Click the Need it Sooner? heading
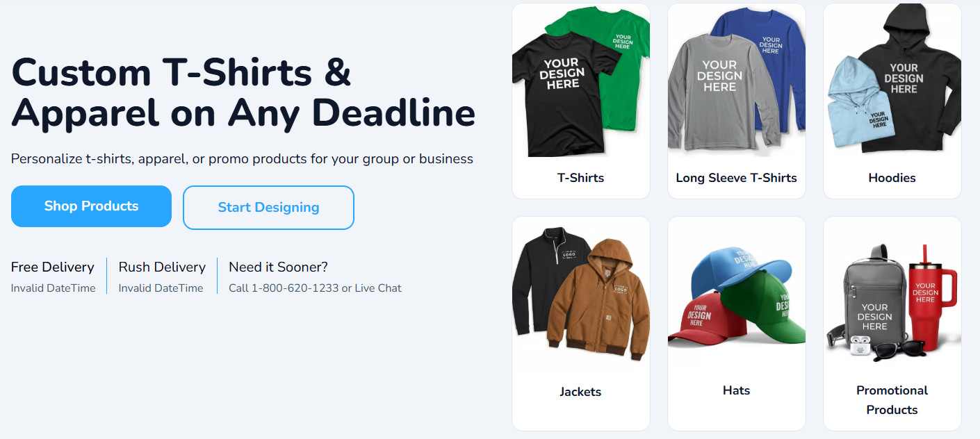 coord(278,267)
